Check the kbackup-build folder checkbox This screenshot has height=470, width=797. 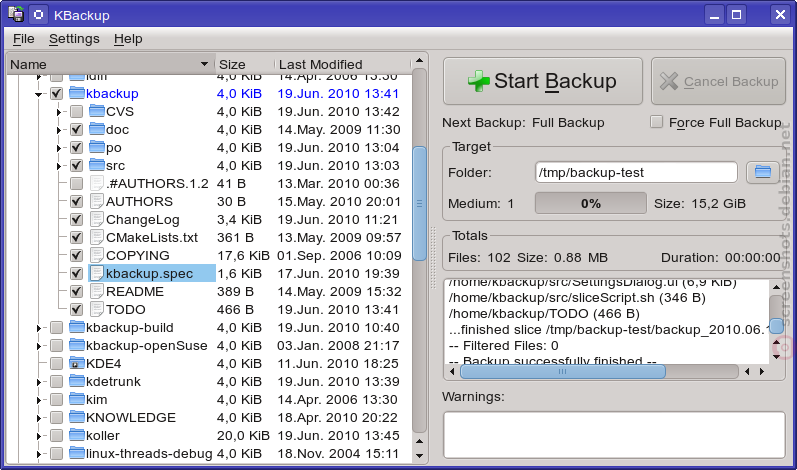56,328
